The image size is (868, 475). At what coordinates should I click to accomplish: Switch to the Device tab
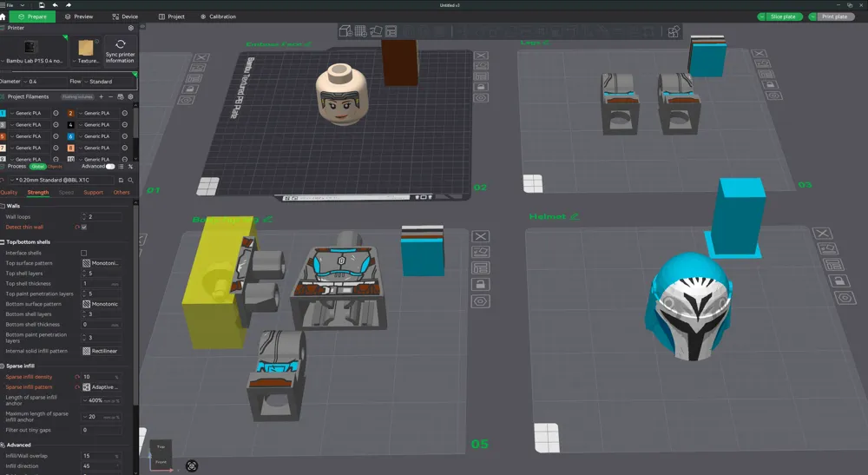click(125, 16)
